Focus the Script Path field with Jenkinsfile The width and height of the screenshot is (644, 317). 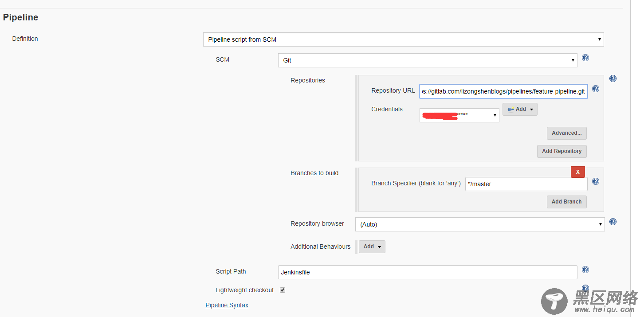click(428, 272)
